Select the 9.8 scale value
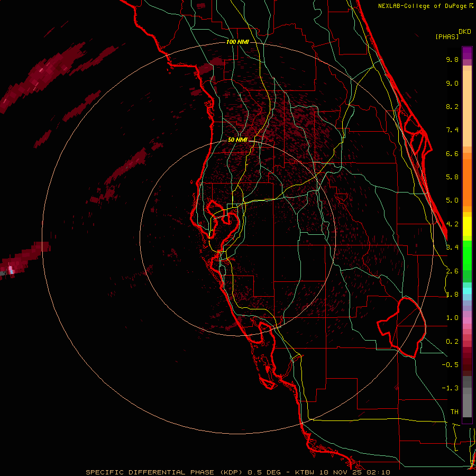476x476 pixels. click(x=452, y=59)
